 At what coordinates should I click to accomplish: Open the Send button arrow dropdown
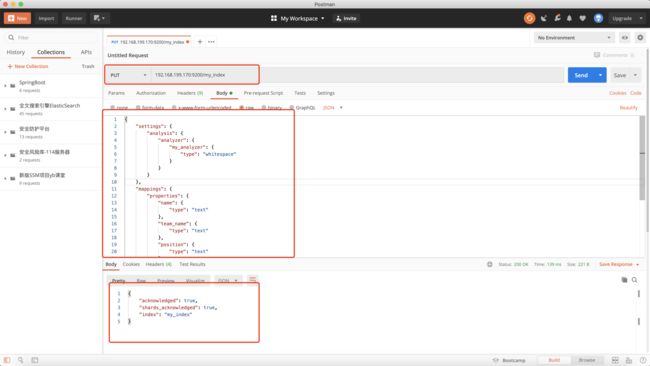point(600,75)
